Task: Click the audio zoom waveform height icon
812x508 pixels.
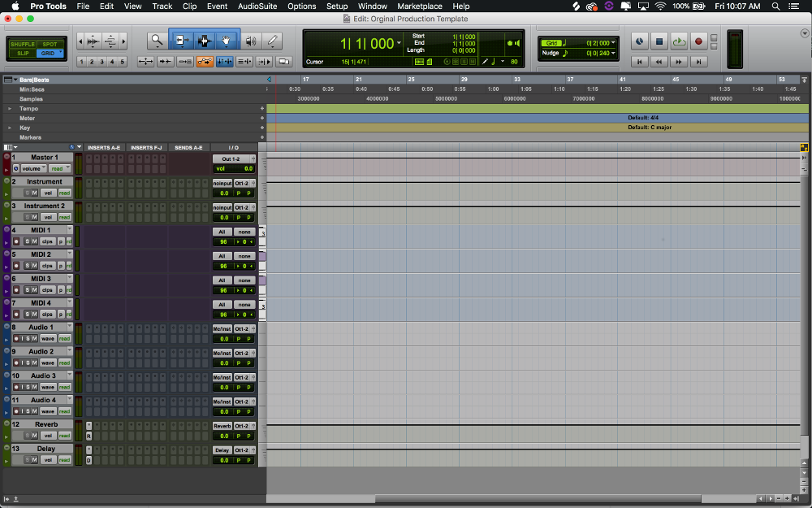Action: click(93, 41)
